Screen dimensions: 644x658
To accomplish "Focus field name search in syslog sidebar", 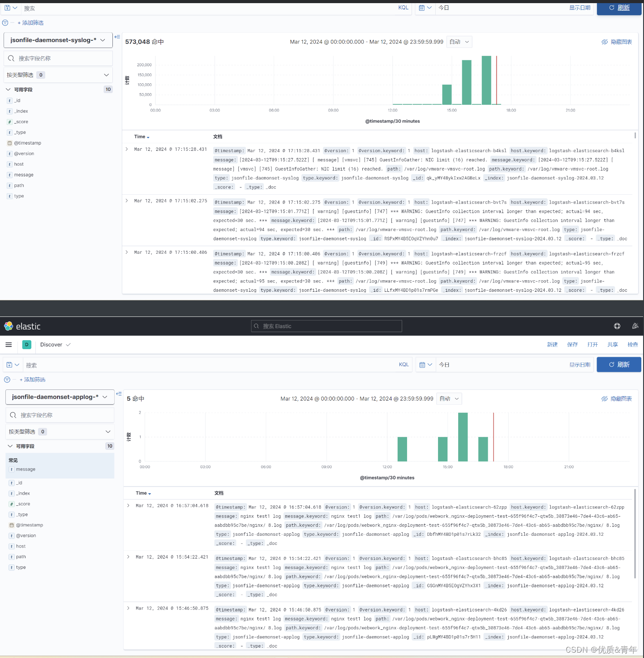I will pyautogui.click(x=58, y=59).
